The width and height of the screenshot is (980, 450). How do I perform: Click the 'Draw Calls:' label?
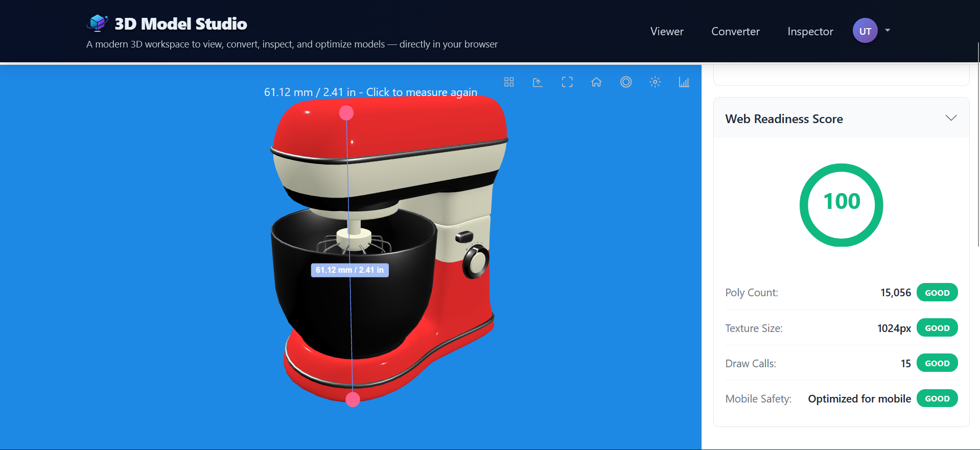coord(751,364)
